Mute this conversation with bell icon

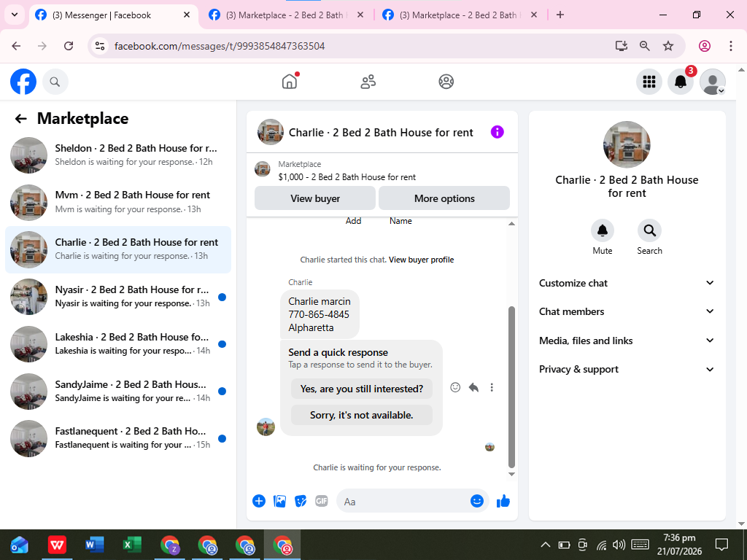click(602, 230)
